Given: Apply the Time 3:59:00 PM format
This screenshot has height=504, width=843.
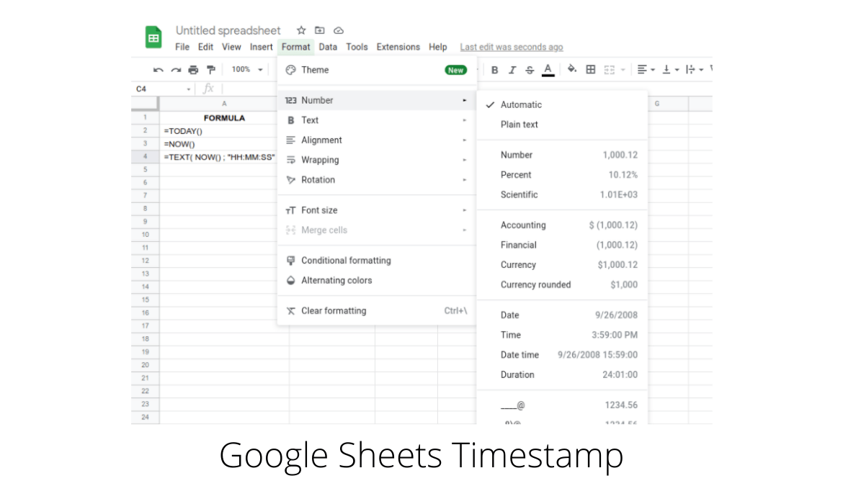Looking at the screenshot, I should tap(562, 335).
